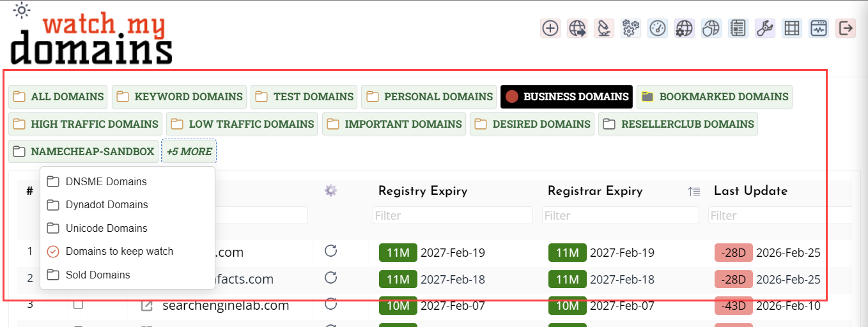Screen dimensions: 868x327
Task: Click the wrench tools icon
Action: 765,28
